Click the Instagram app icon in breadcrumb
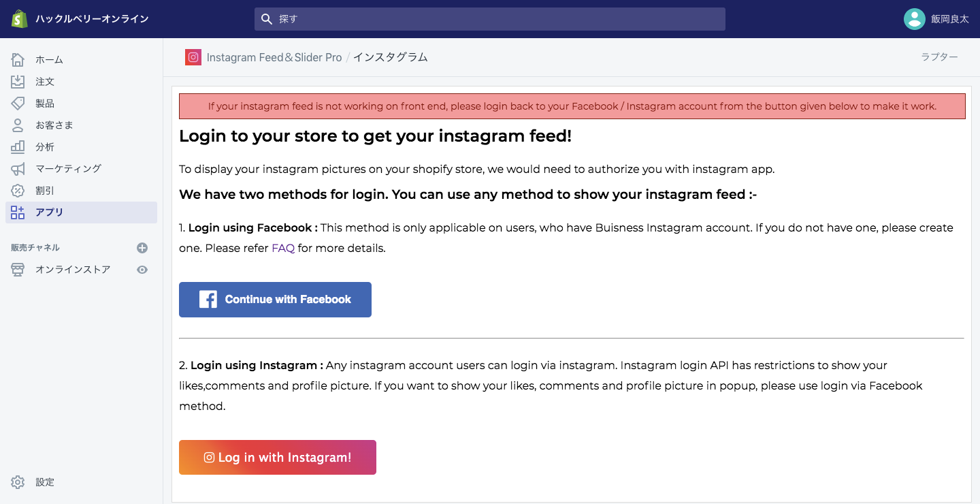The height and width of the screenshot is (504, 980). (x=193, y=57)
